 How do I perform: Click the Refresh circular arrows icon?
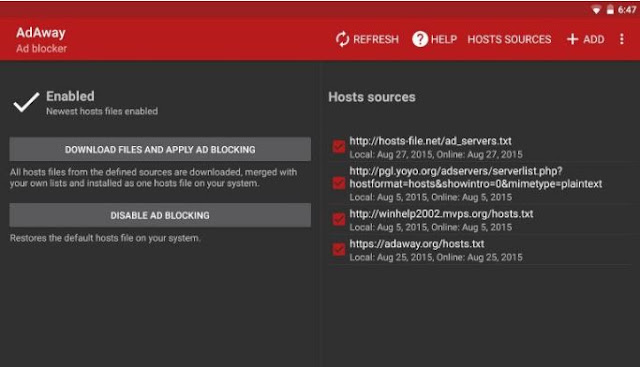[342, 39]
